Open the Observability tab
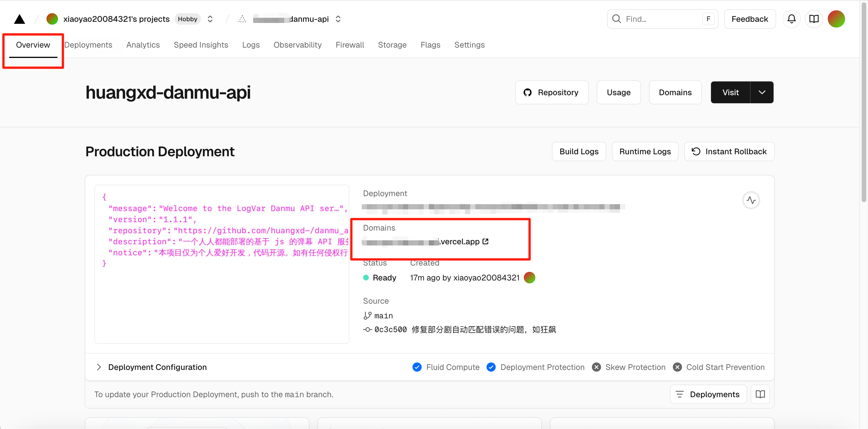The height and width of the screenshot is (429, 868). 298,45
